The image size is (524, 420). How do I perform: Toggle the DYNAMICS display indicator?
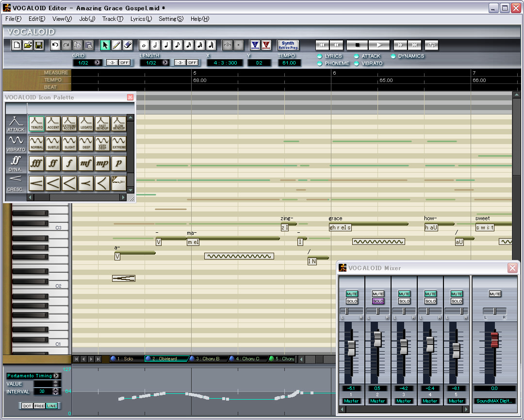[x=393, y=56]
